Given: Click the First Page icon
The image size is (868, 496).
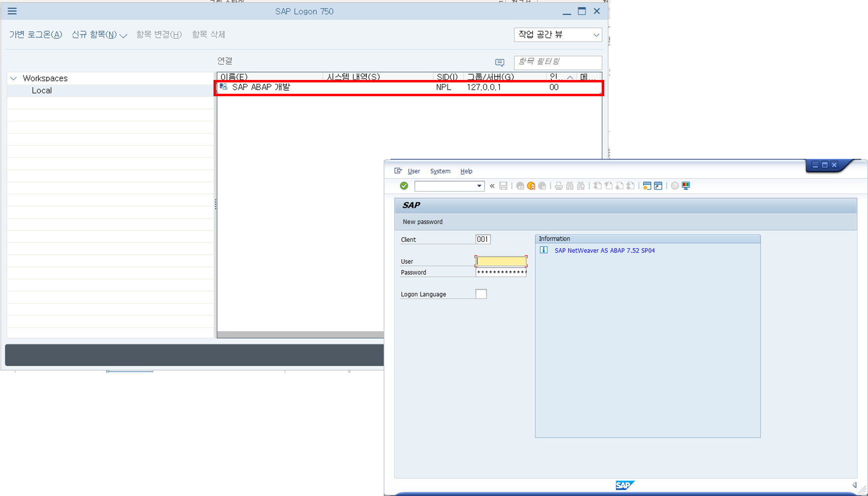Looking at the screenshot, I should point(597,186).
